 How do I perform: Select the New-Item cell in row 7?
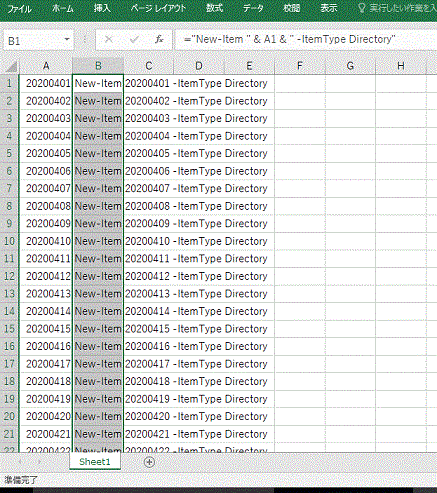tap(98, 188)
